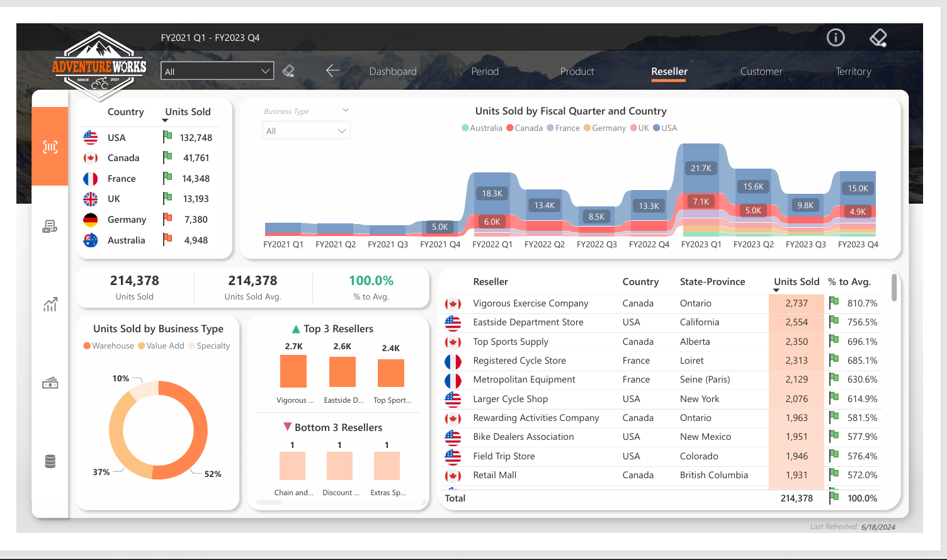The width and height of the screenshot is (947, 560).
Task: Open the cash register sidebar icon
Action: (50, 227)
